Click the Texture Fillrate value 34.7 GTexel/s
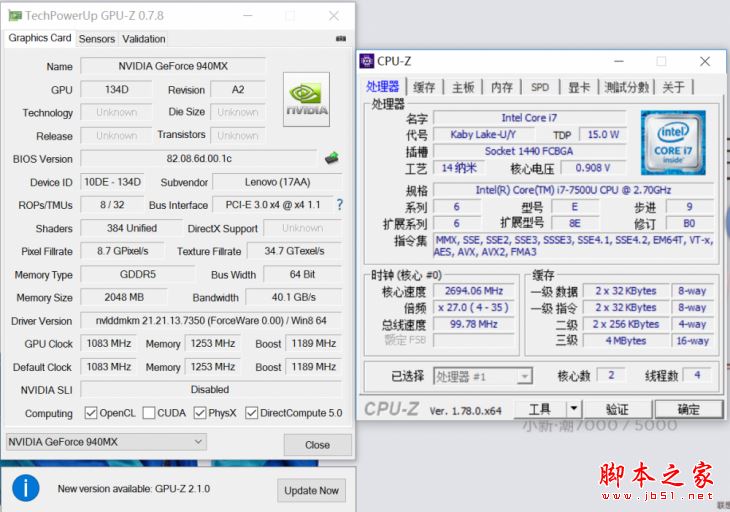 click(x=294, y=251)
